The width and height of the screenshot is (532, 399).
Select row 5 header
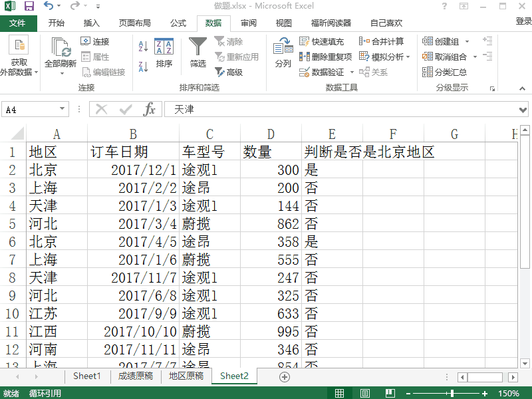coord(13,223)
